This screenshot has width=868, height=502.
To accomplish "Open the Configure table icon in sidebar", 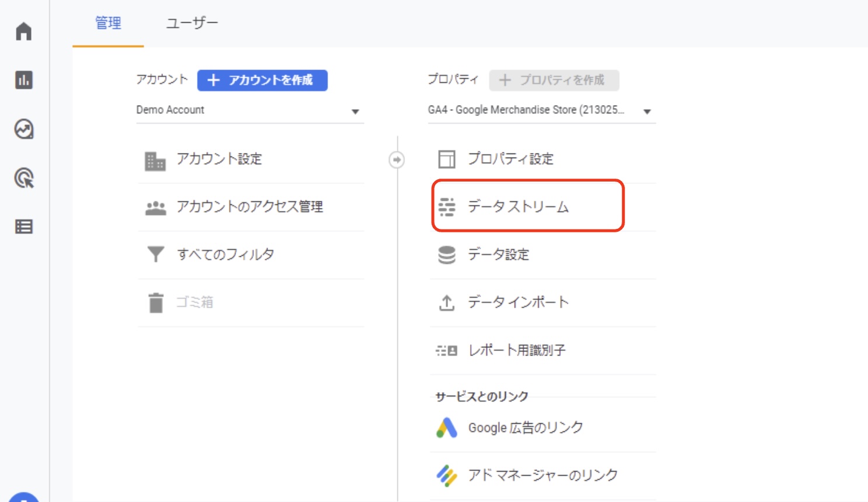I will [24, 226].
